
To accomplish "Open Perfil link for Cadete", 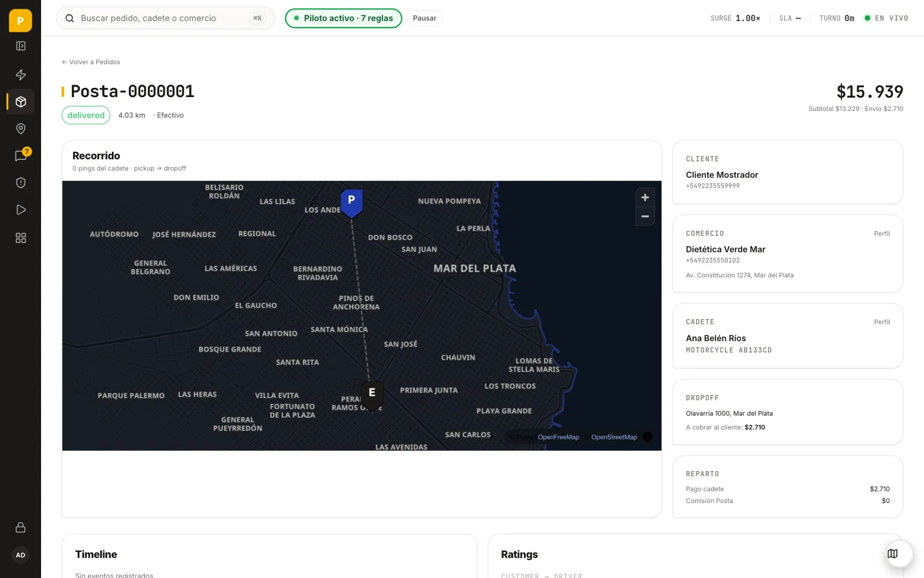I will 881,322.
